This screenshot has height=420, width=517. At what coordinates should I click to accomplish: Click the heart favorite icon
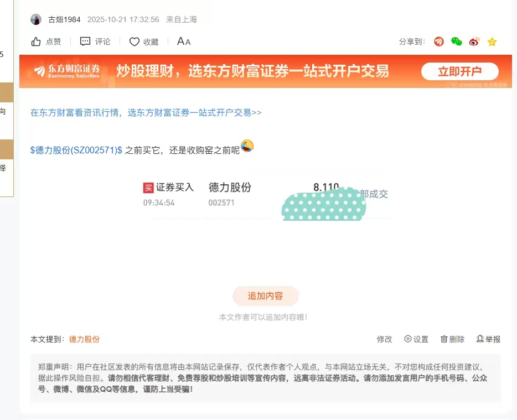pyautogui.click(x=134, y=42)
